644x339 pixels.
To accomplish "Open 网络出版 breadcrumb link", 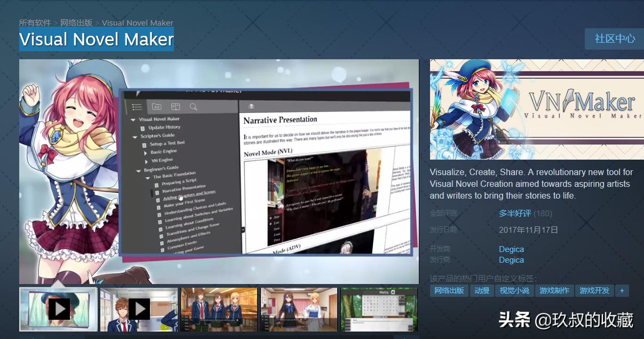I will [76, 23].
